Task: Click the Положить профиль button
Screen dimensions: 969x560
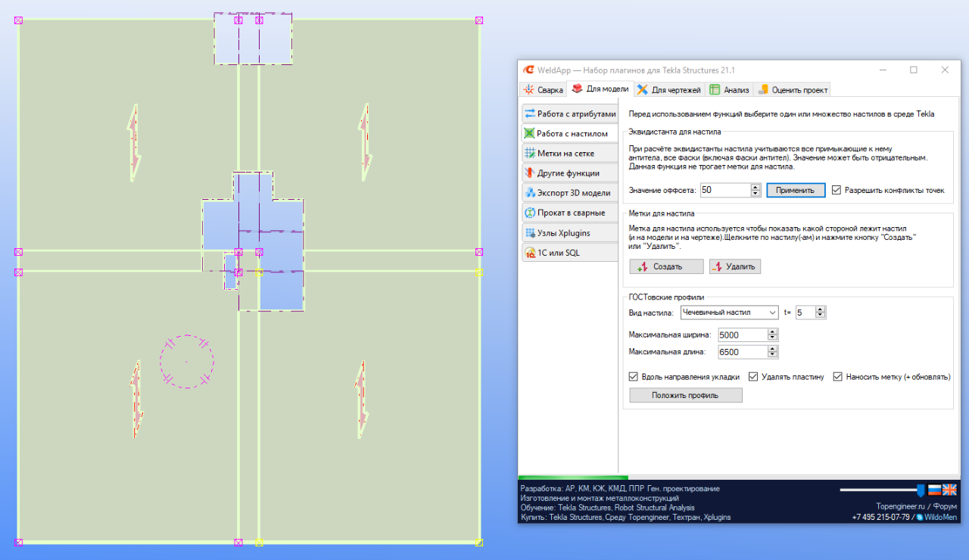Action: (686, 395)
